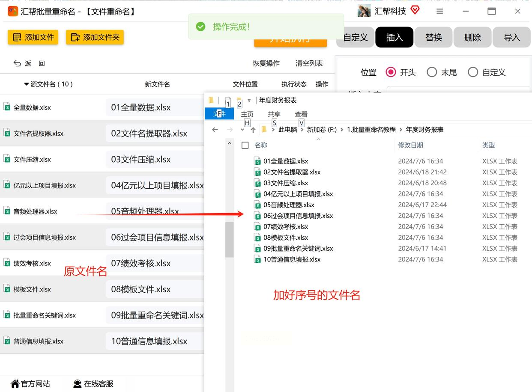Click the 添加文件夹 button
This screenshot has width=532, height=392.
coord(95,37)
